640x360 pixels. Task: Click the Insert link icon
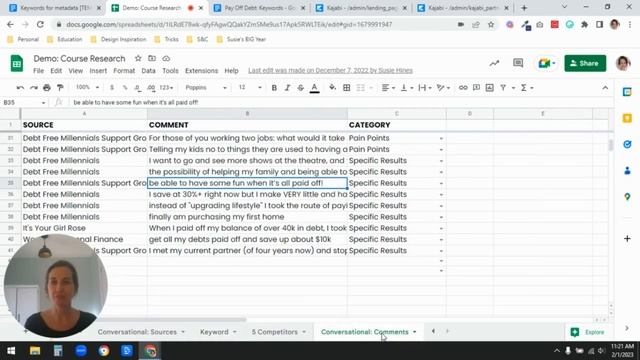coord(463,88)
